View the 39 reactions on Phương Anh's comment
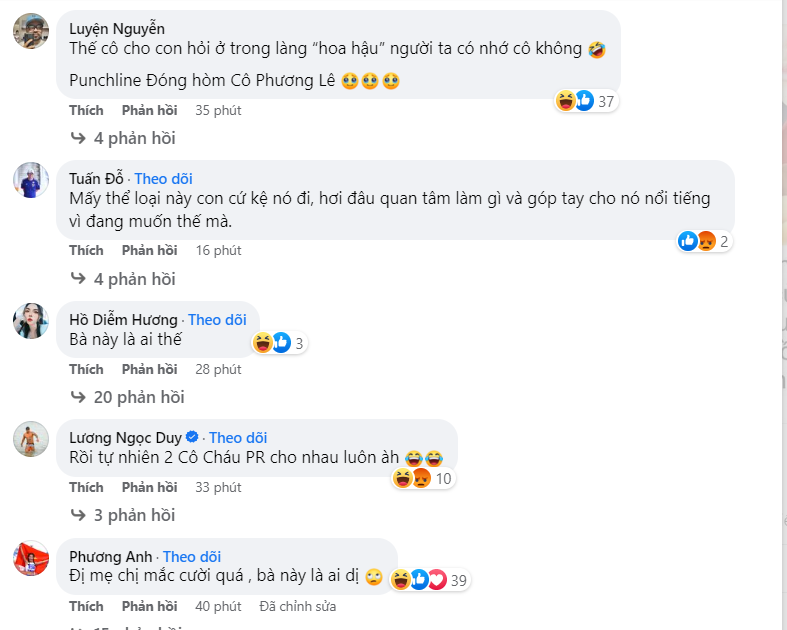The height and width of the screenshot is (630, 787). [x=432, y=579]
